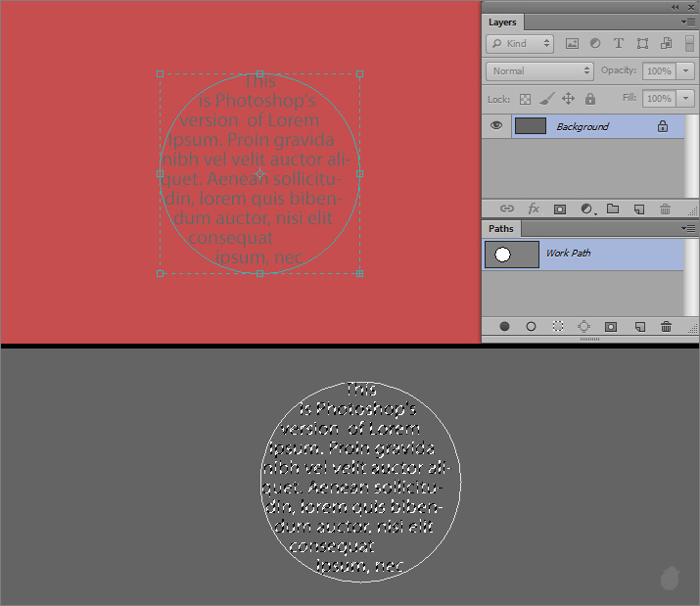Delete the current path with trash icon
This screenshot has height=606, width=700.
coord(666,326)
